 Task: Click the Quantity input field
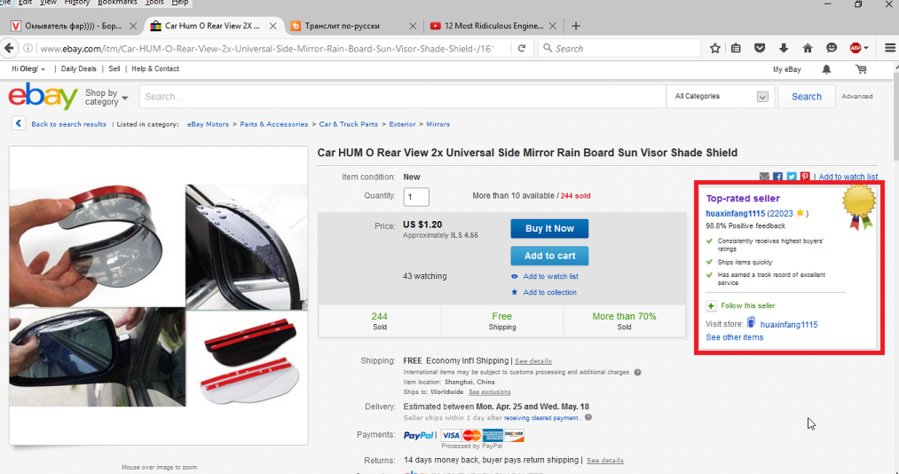[x=416, y=197]
